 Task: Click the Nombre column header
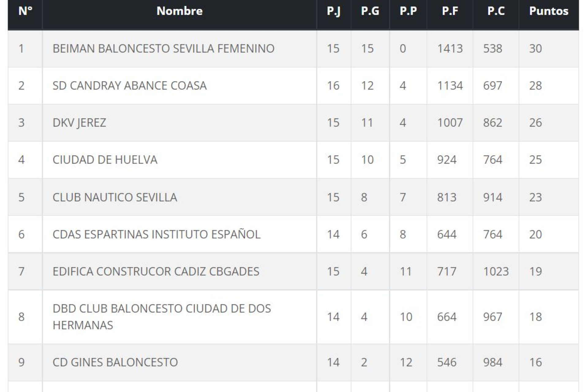[179, 11]
